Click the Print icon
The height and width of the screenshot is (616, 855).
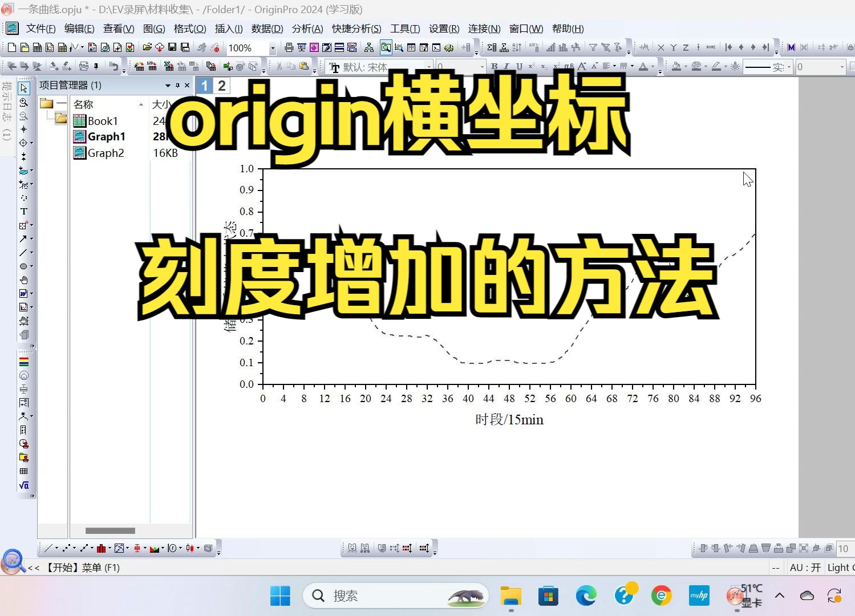tap(289, 47)
